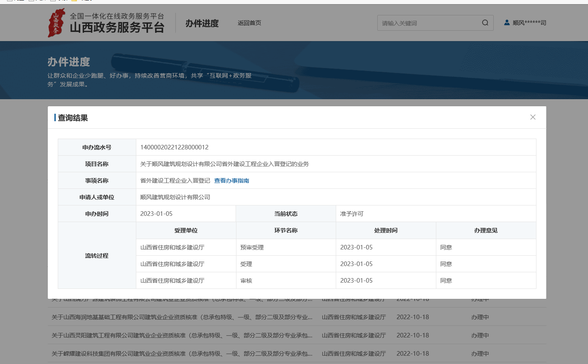Image resolution: width=588 pixels, height=364 pixels.
Task: Click the search magnifier icon
Action: pos(485,23)
